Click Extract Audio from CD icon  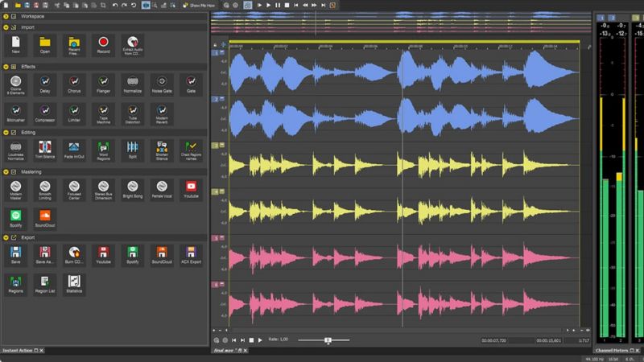coord(132,42)
